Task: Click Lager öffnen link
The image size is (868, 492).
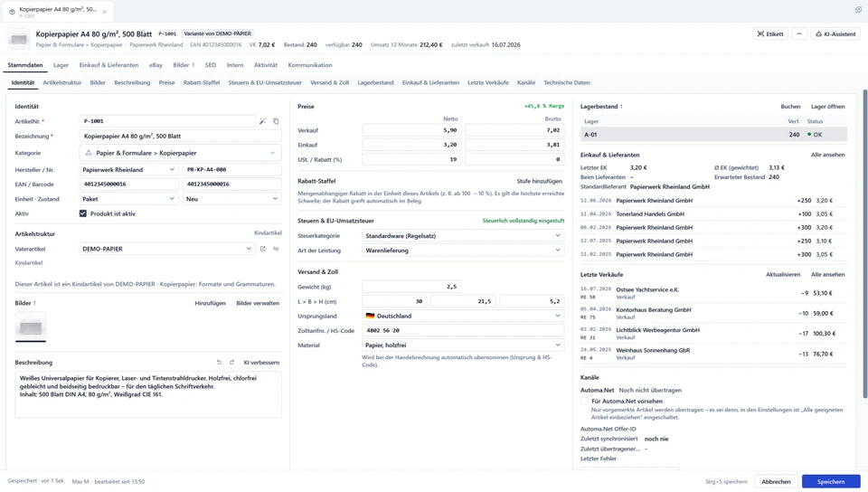Action: pos(827,107)
